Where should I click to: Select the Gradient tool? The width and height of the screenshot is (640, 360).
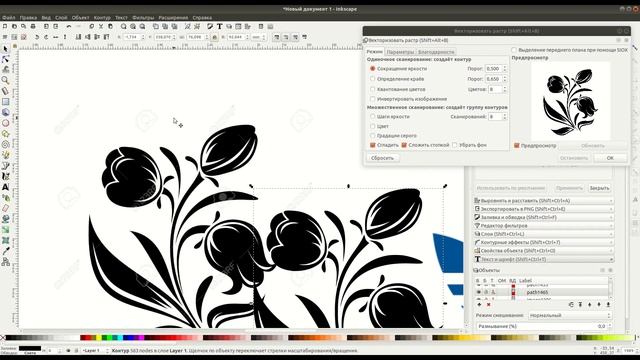[x=5, y=229]
